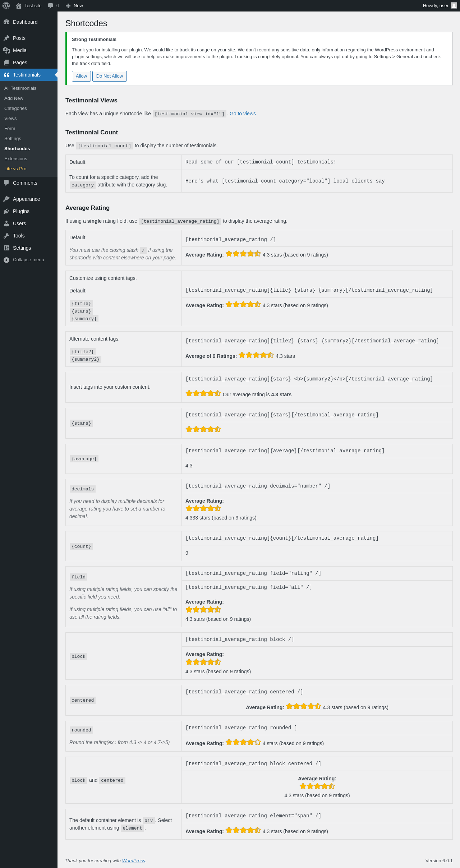Click the user avatar in admin bar
460x868 pixels.
point(454,6)
